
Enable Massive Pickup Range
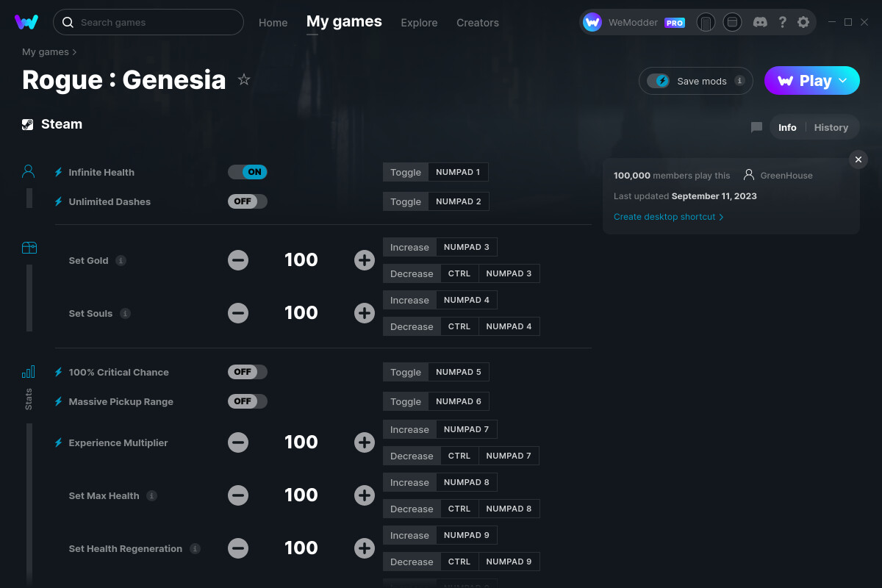[248, 401]
